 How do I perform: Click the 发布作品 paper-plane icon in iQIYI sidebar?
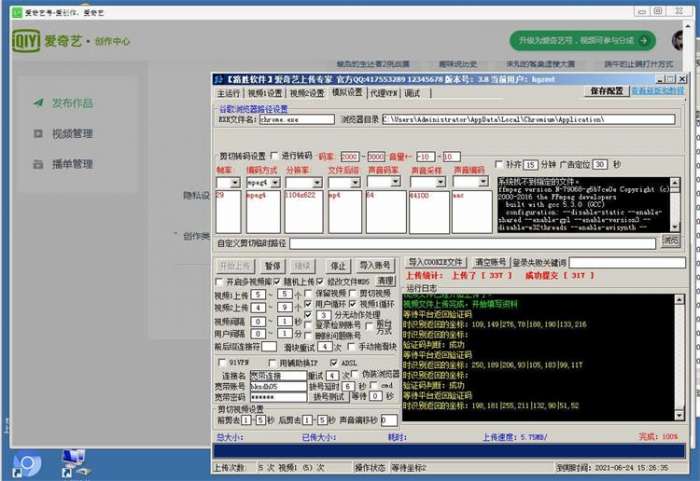pyautogui.click(x=38, y=103)
